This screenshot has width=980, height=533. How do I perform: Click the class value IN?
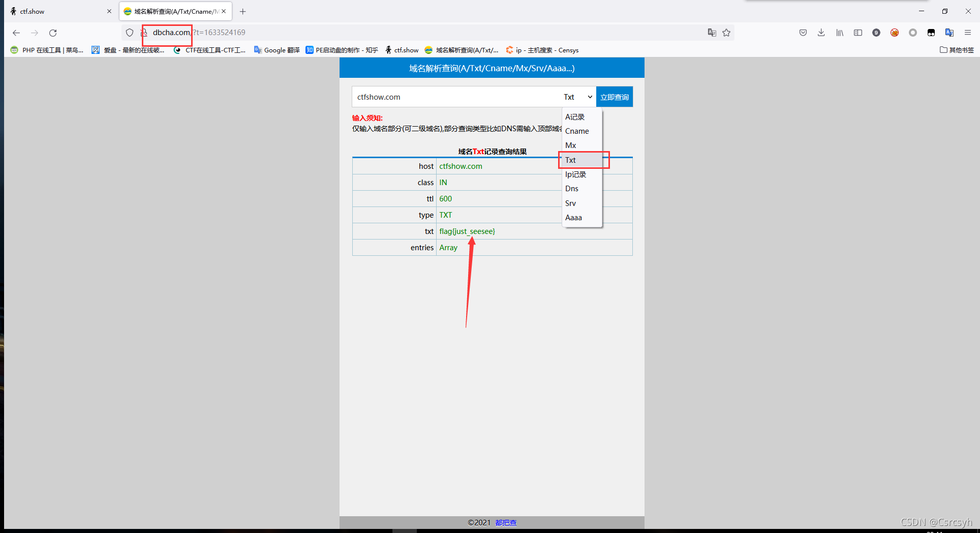click(x=443, y=183)
